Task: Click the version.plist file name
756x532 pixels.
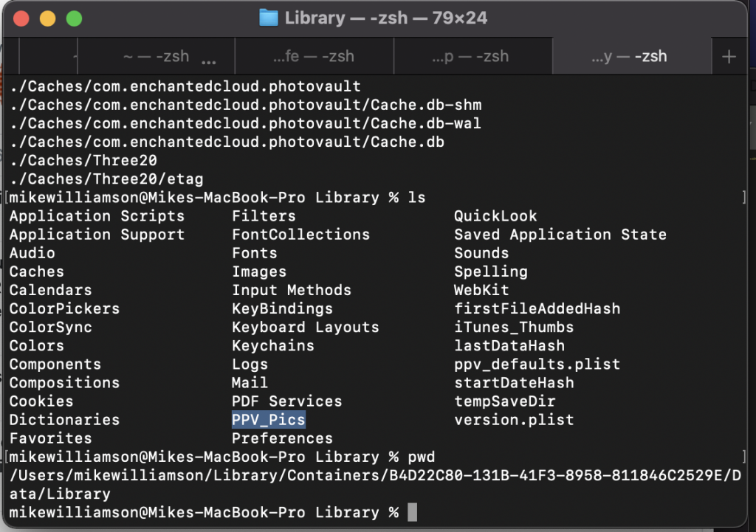Action: click(x=514, y=420)
